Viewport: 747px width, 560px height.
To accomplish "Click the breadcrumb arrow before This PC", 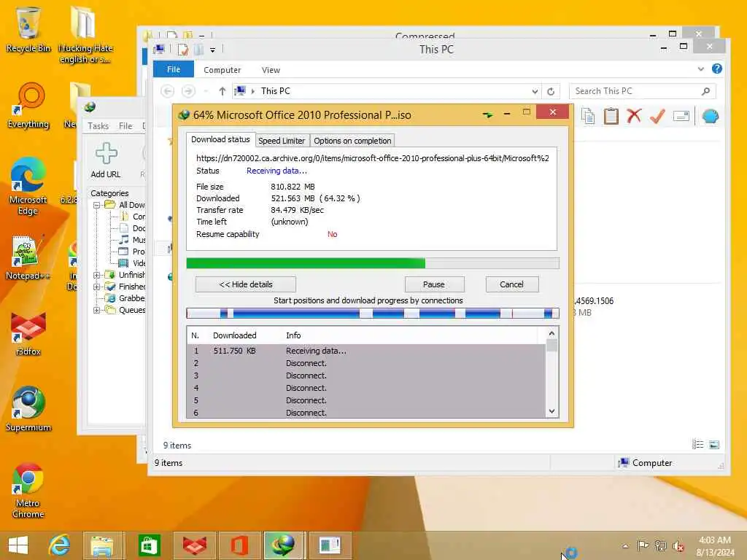I will [x=253, y=91].
